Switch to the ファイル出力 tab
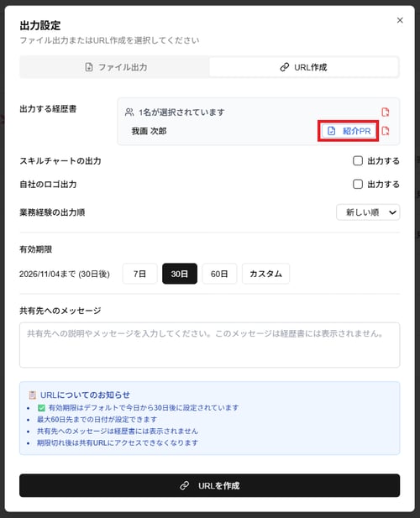Screen dimensions: 420x518 click(115, 67)
